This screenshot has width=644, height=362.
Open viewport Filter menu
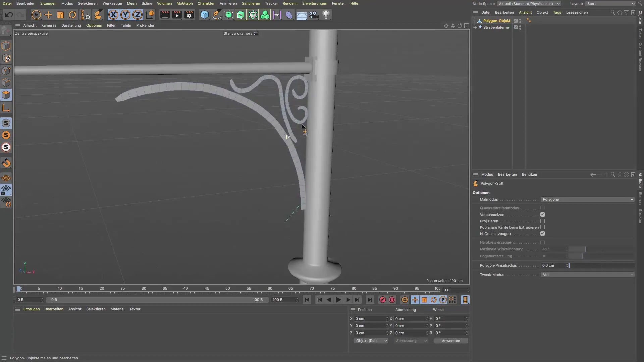click(x=111, y=25)
